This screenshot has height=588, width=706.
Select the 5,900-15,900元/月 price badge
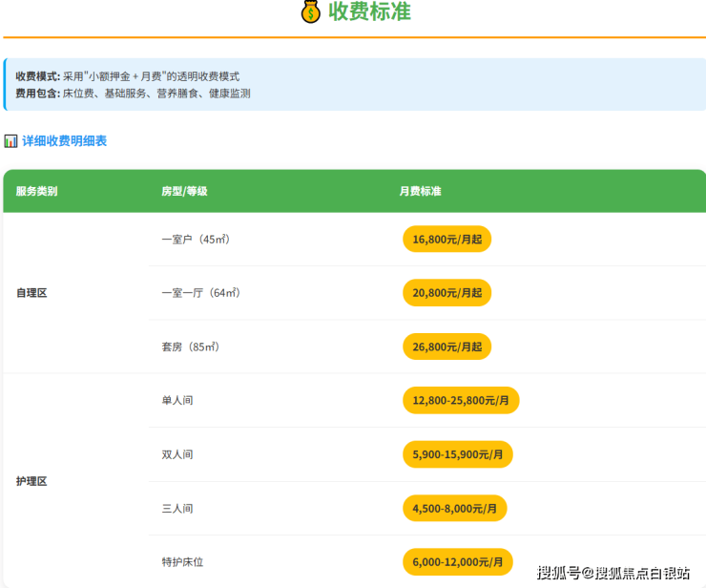point(457,454)
